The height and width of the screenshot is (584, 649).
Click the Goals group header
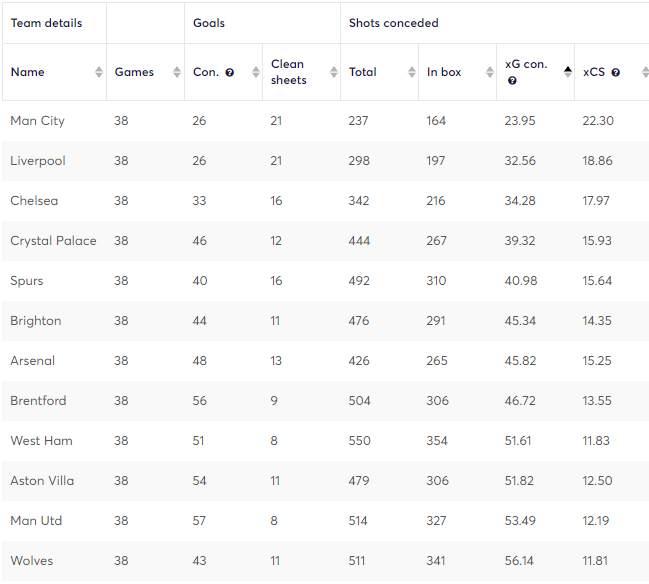click(209, 23)
